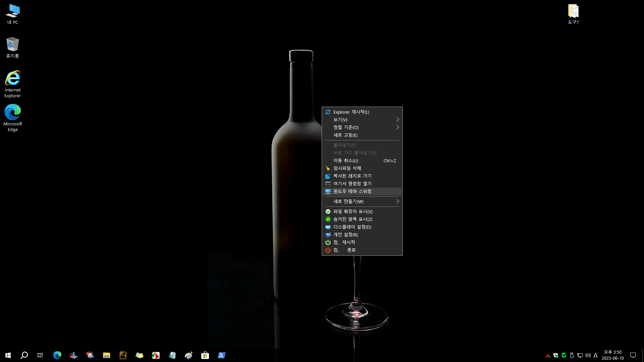Select 새로 고침(E) menu entry
Image resolution: width=644 pixels, height=362 pixels.
362,135
